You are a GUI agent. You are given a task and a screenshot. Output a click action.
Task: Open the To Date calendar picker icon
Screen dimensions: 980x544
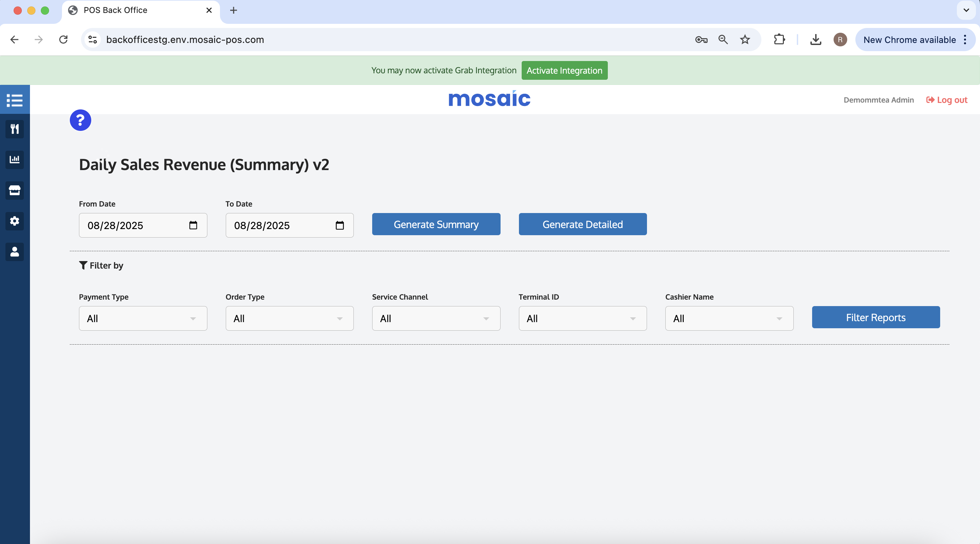point(339,225)
